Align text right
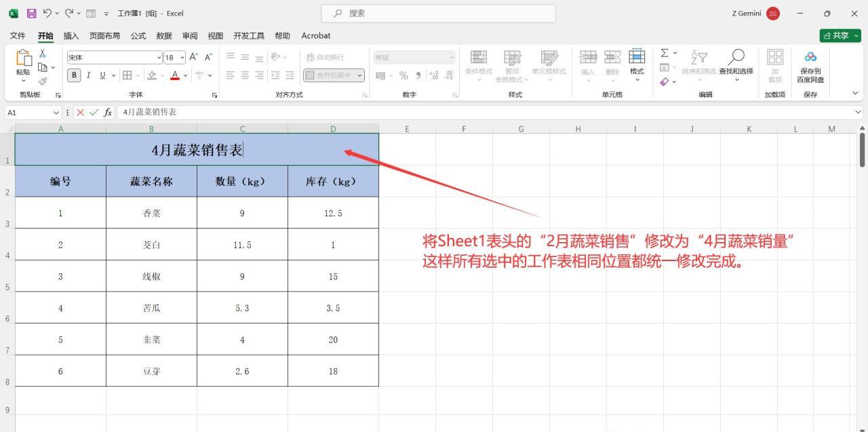The image size is (868, 432). 259,75
